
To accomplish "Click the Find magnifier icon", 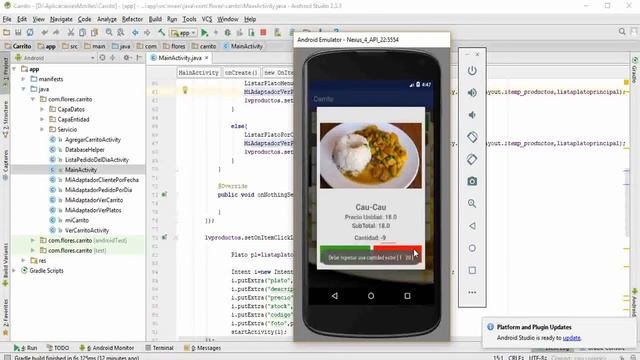I will click(x=109, y=32).
